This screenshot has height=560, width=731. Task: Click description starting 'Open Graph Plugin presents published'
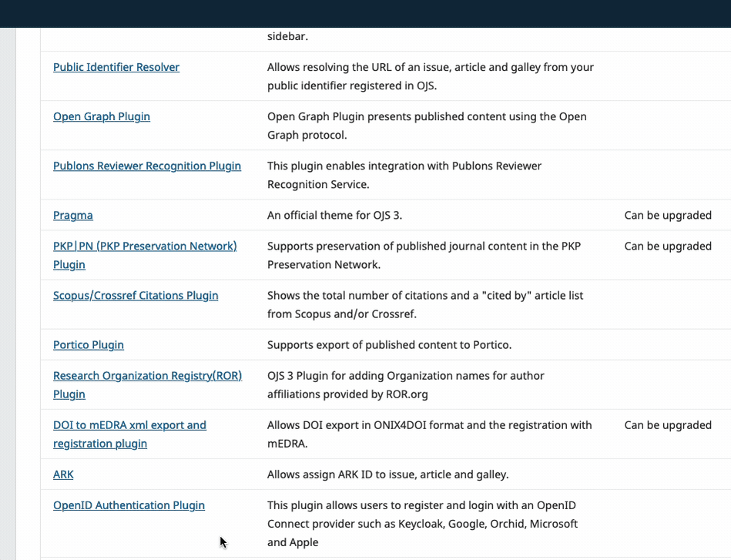point(427,126)
